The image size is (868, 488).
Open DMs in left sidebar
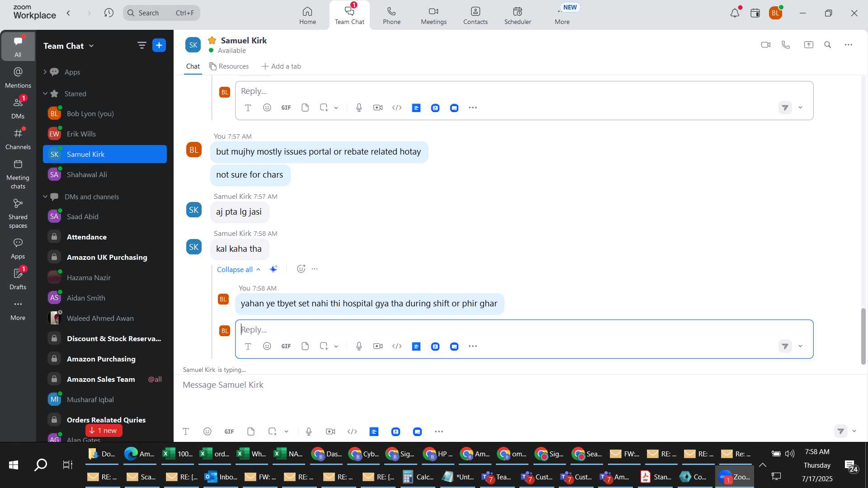coord(18,108)
